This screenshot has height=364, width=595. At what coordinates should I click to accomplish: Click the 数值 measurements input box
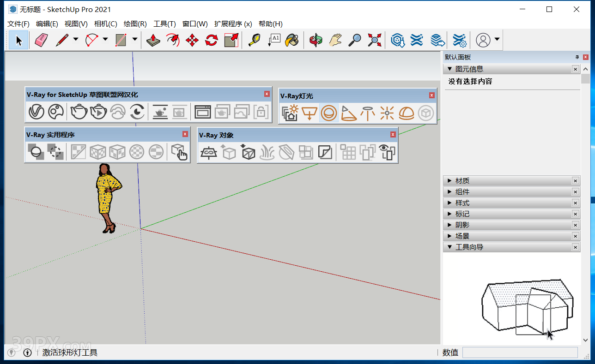click(520, 352)
